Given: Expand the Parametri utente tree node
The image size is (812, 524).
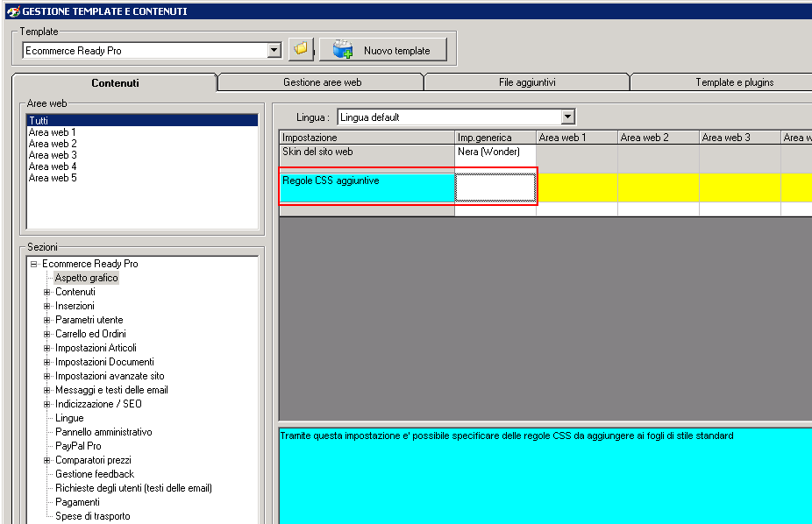Looking at the screenshot, I should point(47,320).
